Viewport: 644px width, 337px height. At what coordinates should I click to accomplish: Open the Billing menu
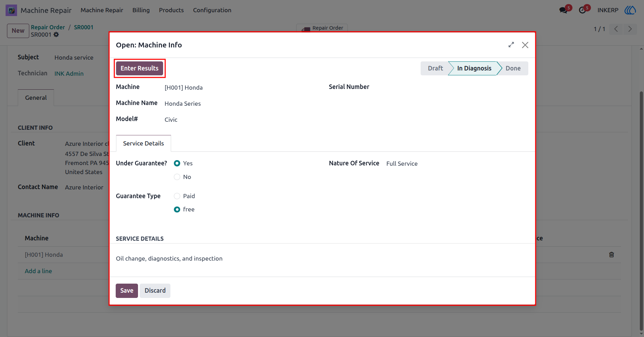coord(141,10)
